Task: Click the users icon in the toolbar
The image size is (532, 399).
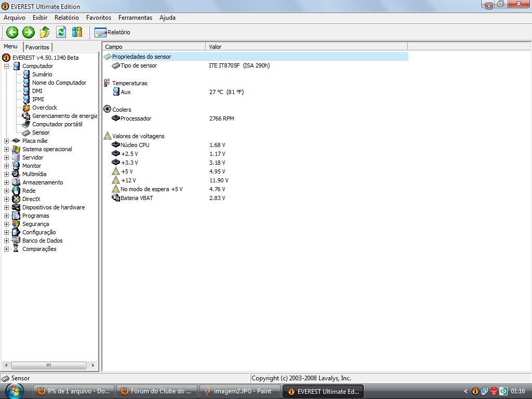Action: tap(77, 32)
